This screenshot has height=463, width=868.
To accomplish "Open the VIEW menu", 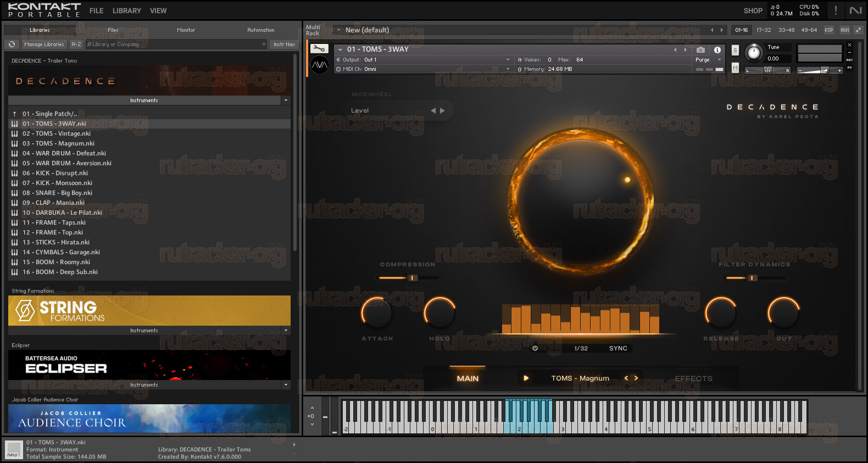I will [x=158, y=10].
